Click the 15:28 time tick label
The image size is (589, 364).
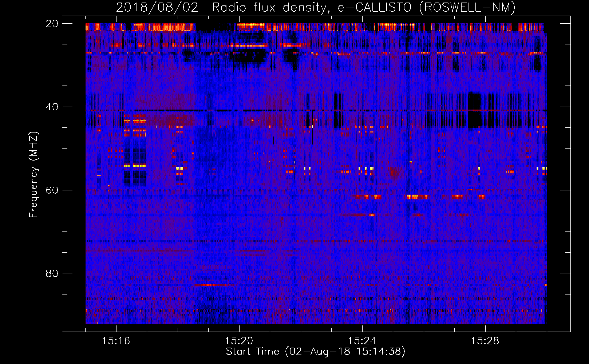pyautogui.click(x=485, y=341)
